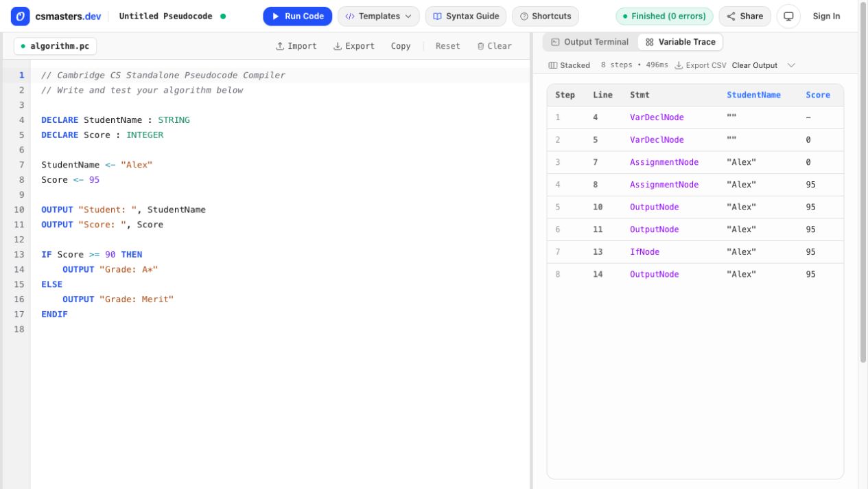Clear Output in the trace panel
The height and width of the screenshot is (489, 868).
[754, 65]
